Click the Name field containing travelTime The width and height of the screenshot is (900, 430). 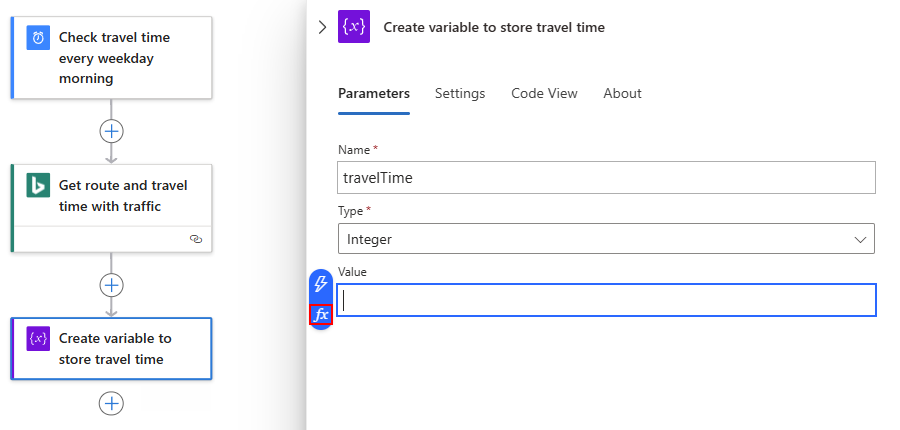(x=606, y=178)
